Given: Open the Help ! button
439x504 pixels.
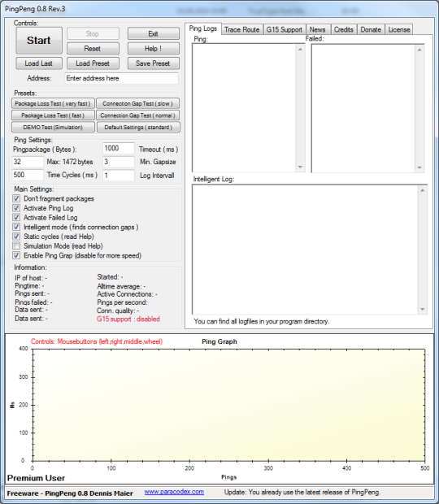Looking at the screenshot, I should pyautogui.click(x=154, y=49).
